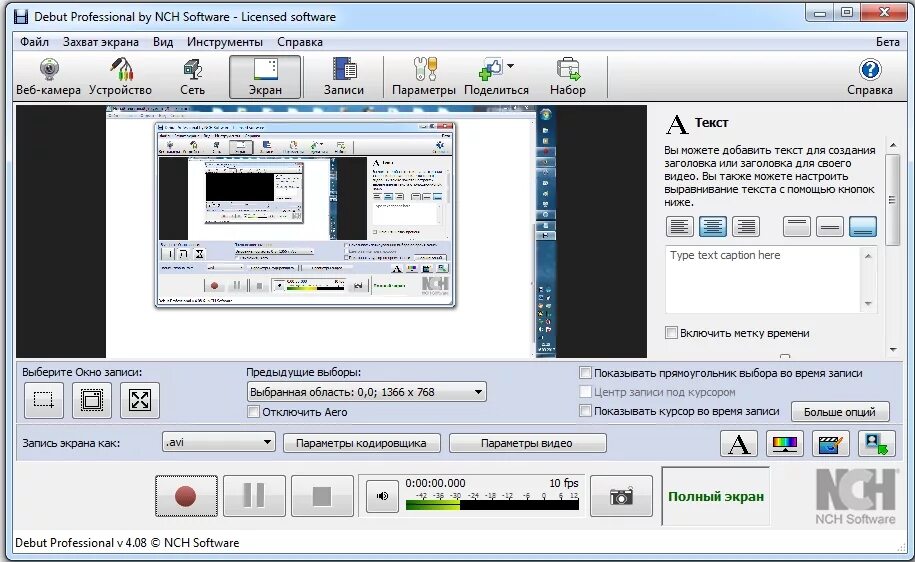This screenshot has height=562, width=915.
Task: Click the Debut Professional v 4.08 status text
Action: (x=127, y=543)
